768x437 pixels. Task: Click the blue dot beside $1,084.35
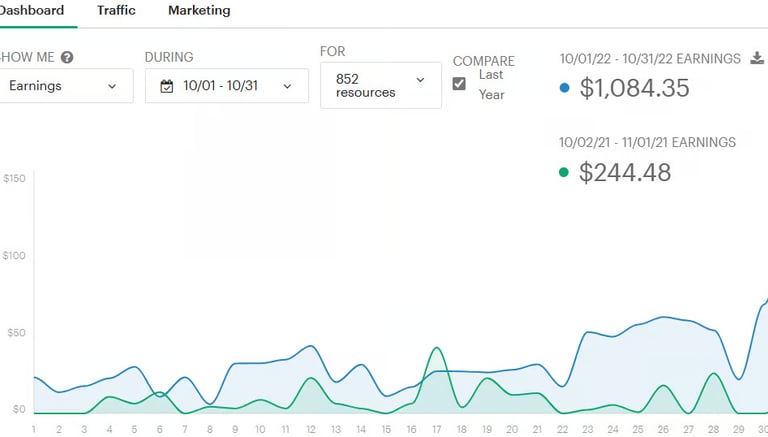coord(564,88)
